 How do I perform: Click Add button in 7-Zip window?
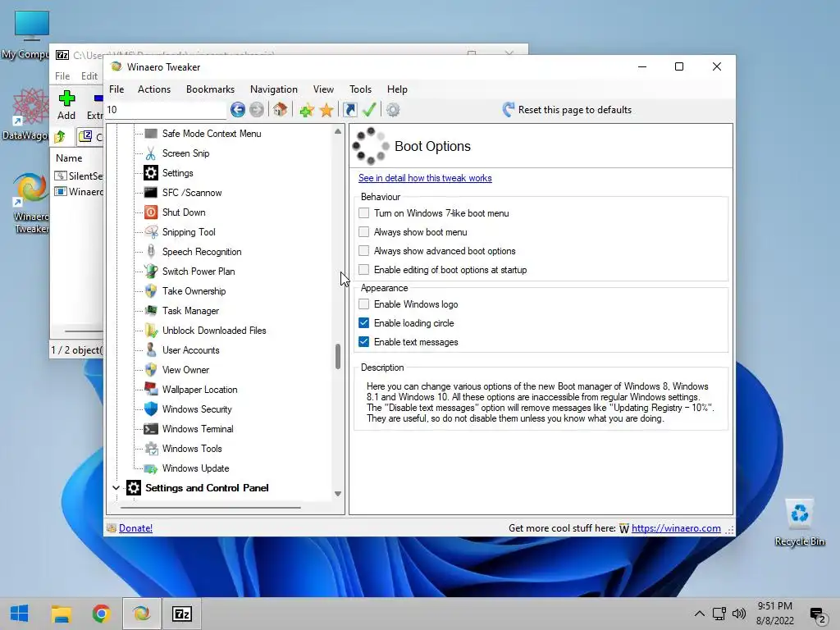point(66,106)
